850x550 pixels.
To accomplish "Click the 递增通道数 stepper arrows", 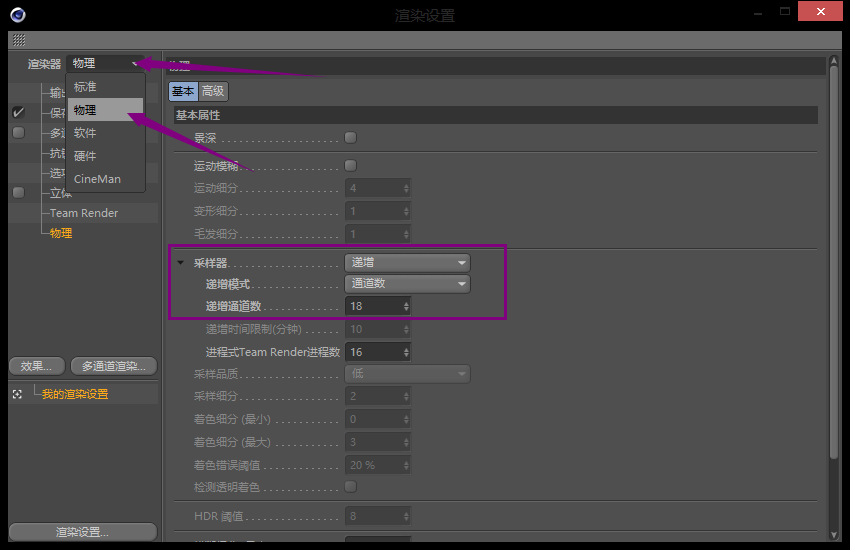I will (405, 306).
